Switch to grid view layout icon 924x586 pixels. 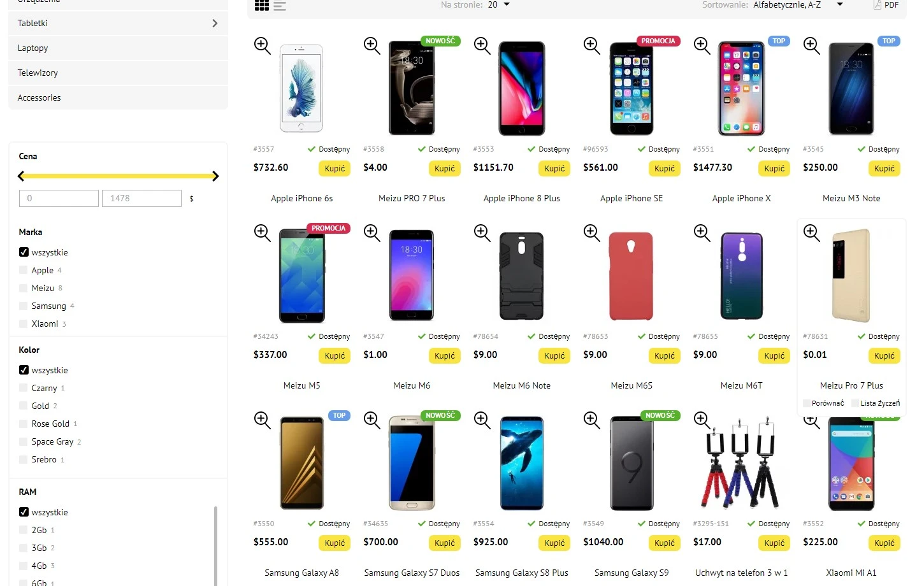coord(262,6)
